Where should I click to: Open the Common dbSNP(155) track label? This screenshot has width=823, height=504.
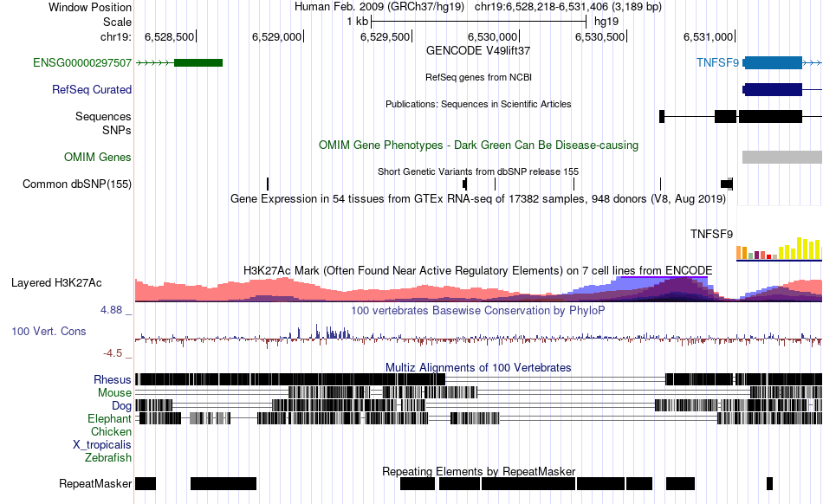[x=77, y=184]
